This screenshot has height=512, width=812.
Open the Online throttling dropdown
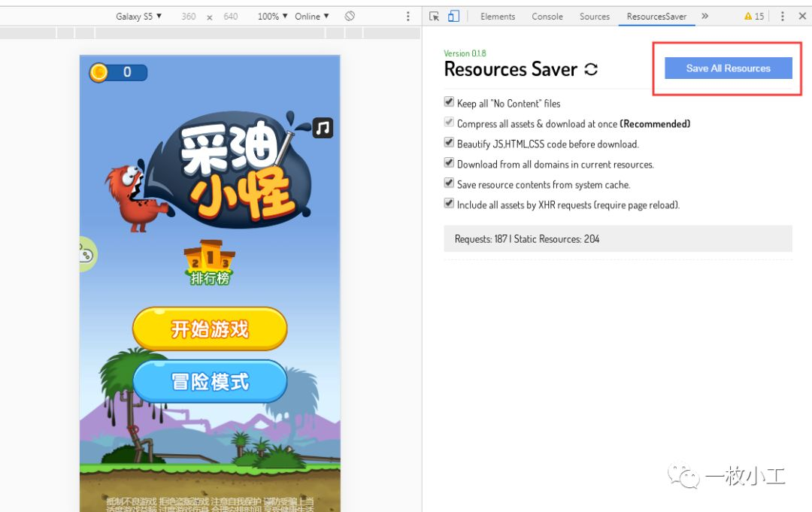(x=312, y=17)
